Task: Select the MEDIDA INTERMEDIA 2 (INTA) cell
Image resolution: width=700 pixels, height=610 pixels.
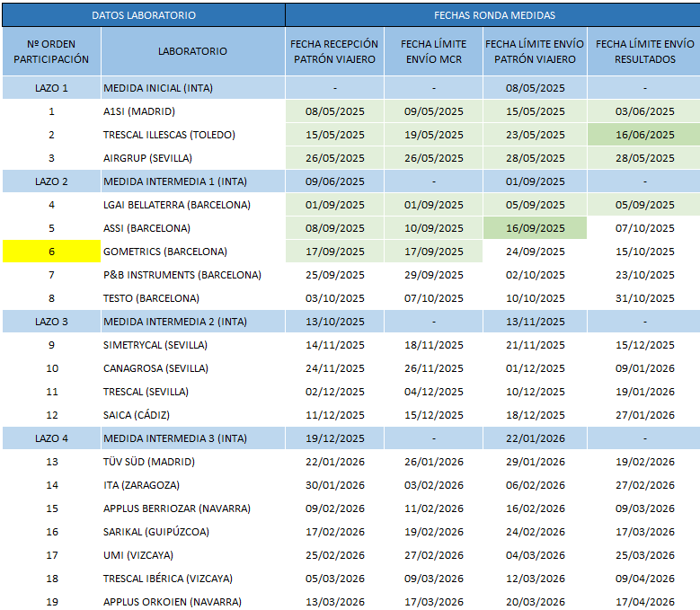Action: (193, 322)
